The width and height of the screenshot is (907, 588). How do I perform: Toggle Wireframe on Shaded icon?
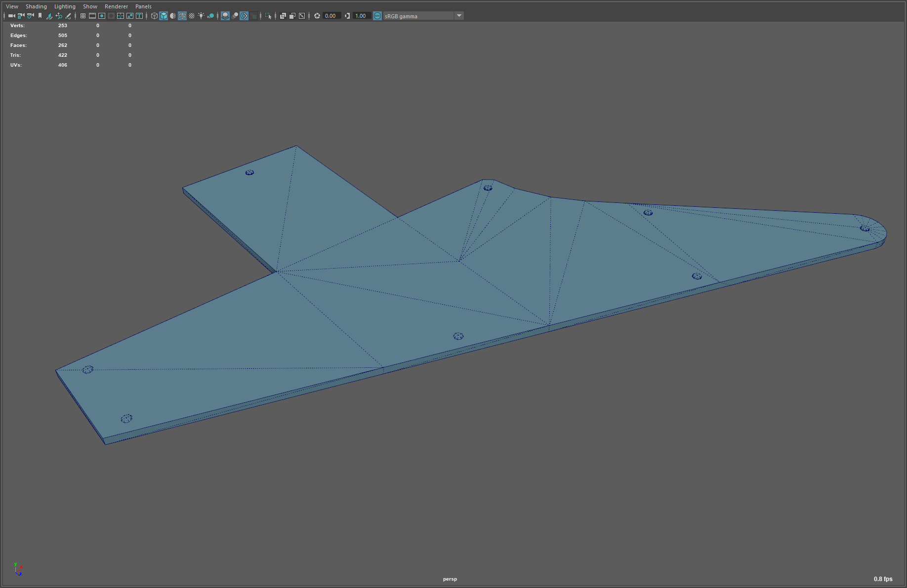[182, 16]
